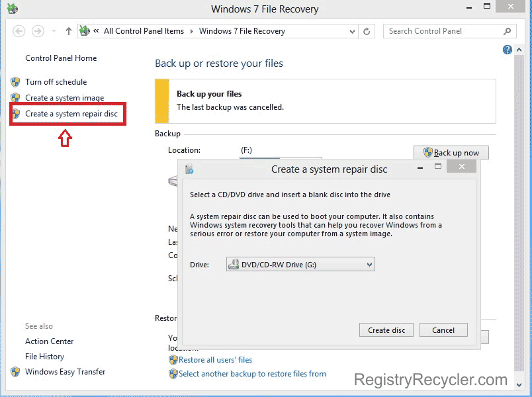532x397 pixels.
Task: Open the recent locations dropdown arrow
Action: (54, 31)
